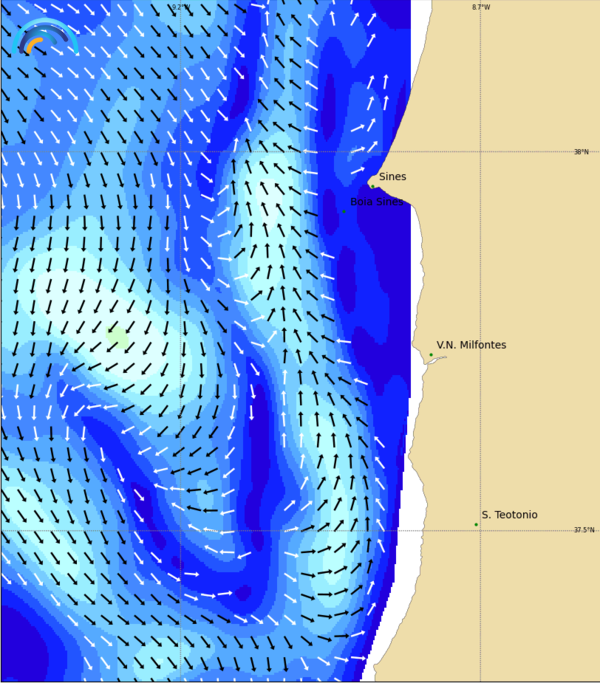Click the arc-shaped logo in the corner
The height and width of the screenshot is (683, 600).
click(x=46, y=37)
